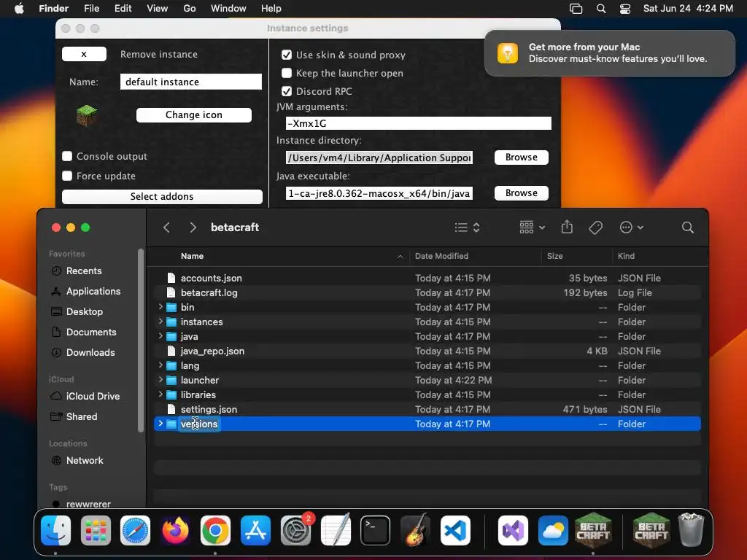This screenshot has height=560, width=747.
Task: Click the Tags icon in Finder toolbar
Action: (595, 227)
